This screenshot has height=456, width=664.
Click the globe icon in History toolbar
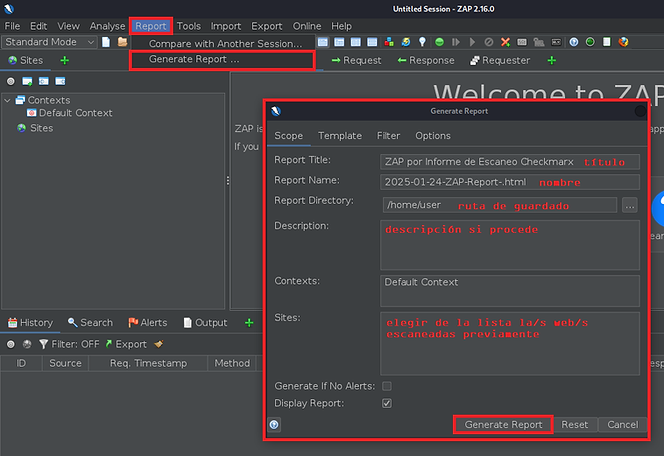tap(27, 344)
